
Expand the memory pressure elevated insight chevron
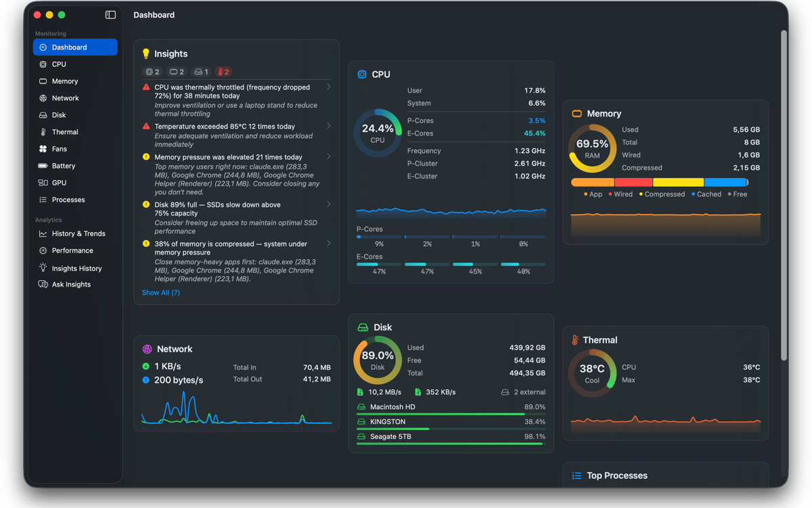point(329,156)
